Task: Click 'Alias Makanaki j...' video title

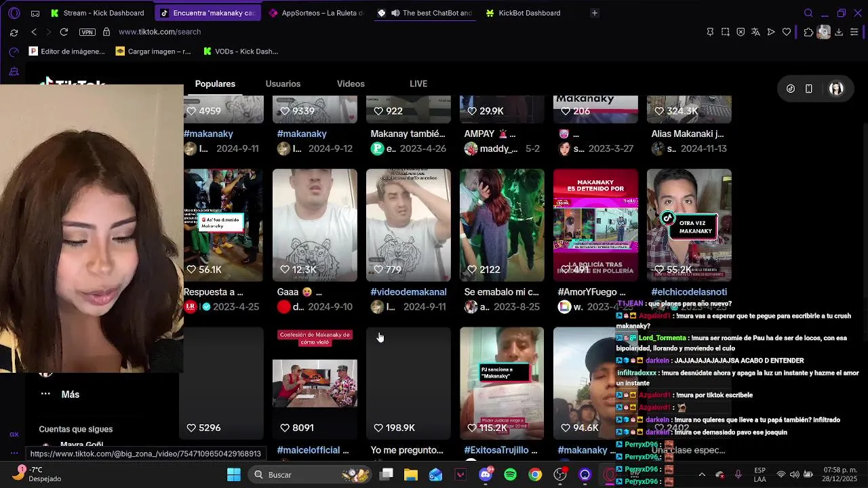Action: click(688, 134)
